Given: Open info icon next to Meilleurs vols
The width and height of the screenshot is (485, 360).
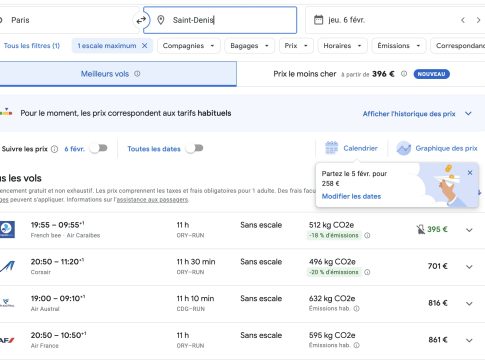Looking at the screenshot, I should click(x=137, y=74).
